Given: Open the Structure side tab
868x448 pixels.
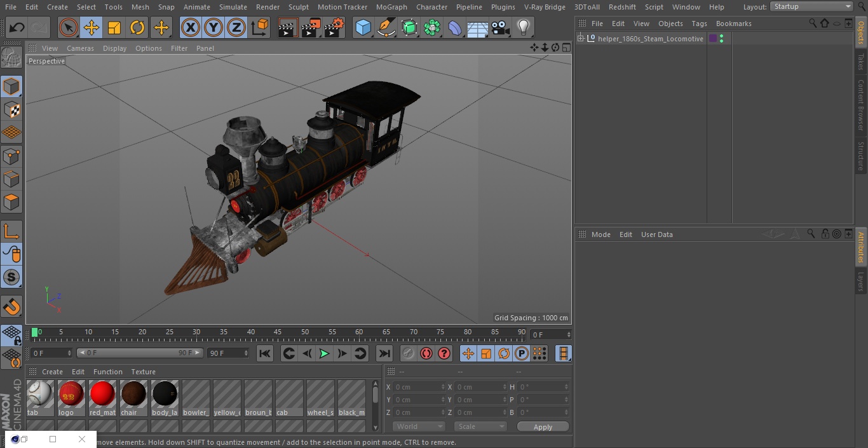Looking at the screenshot, I should [x=861, y=156].
